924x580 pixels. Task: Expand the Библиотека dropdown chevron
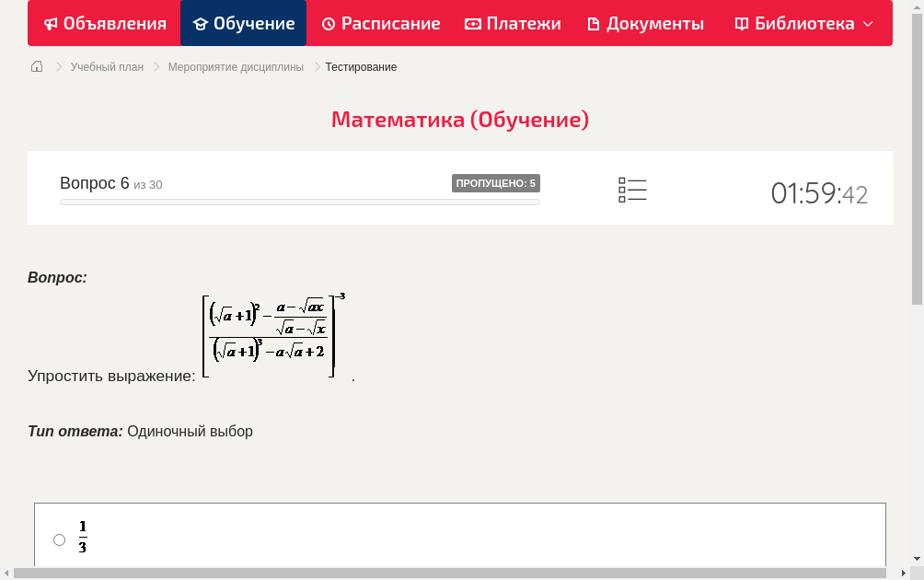point(866,24)
